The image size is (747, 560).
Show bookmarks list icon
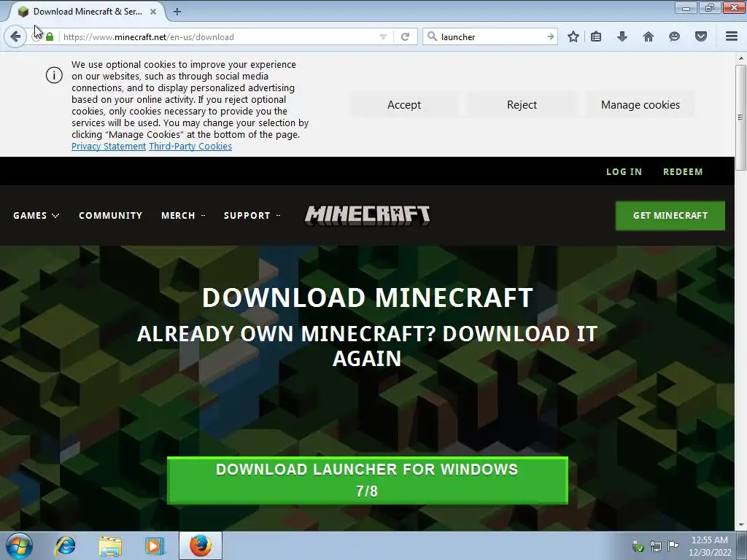(596, 36)
